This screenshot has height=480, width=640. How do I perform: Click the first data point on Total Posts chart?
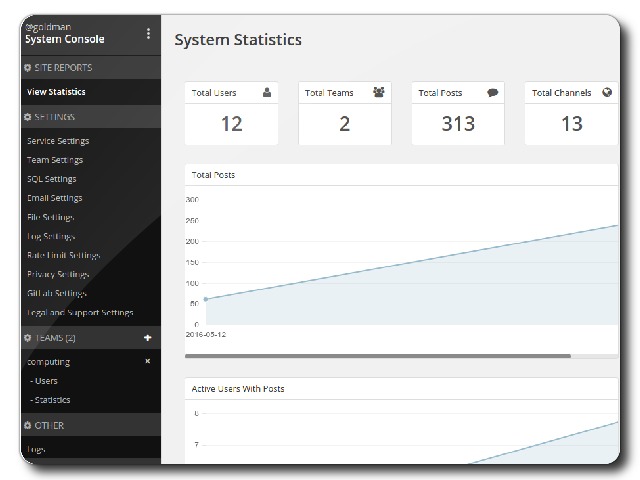tap(205, 299)
